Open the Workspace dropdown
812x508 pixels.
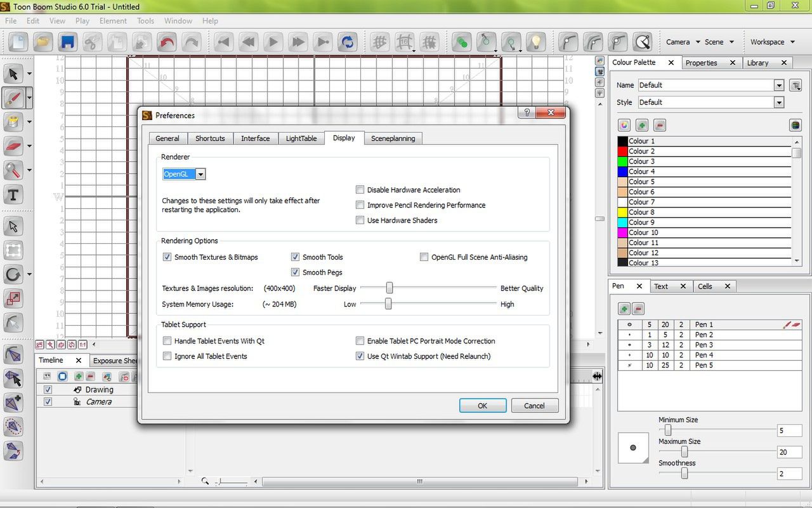[x=772, y=42]
